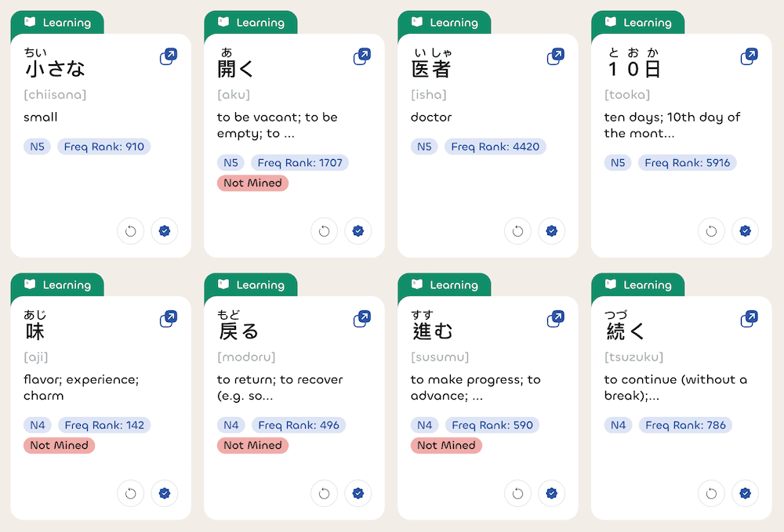Screen dimensions: 784x532
Task: Click the mastery badge icon on the 医者 card
Action: click(x=551, y=231)
